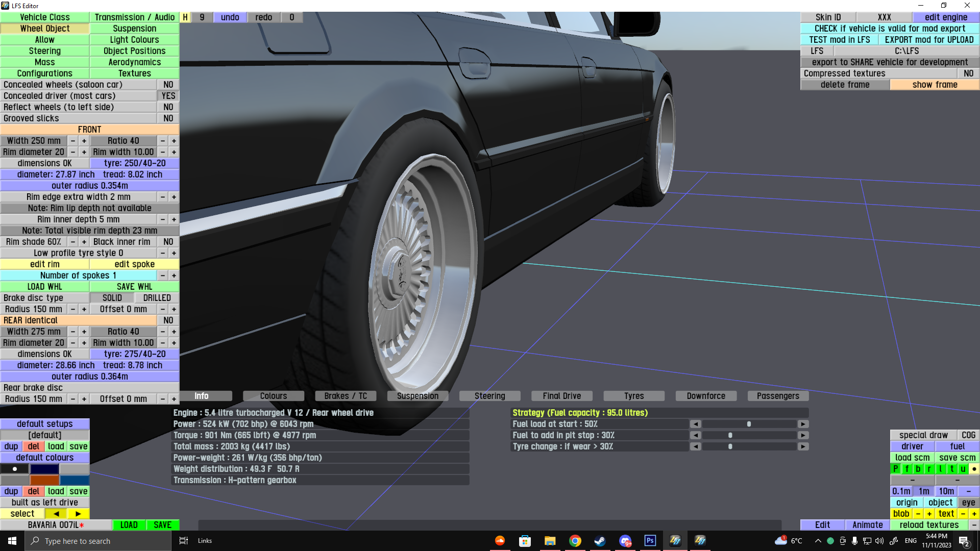Click the edit spoke button
The width and height of the screenshot is (980, 551).
[x=134, y=264]
